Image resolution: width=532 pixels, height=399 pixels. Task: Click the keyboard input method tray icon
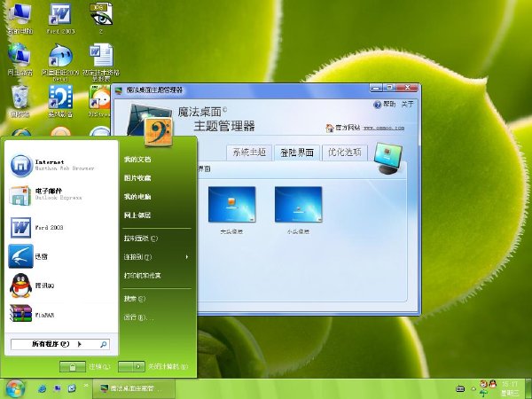tap(460, 388)
